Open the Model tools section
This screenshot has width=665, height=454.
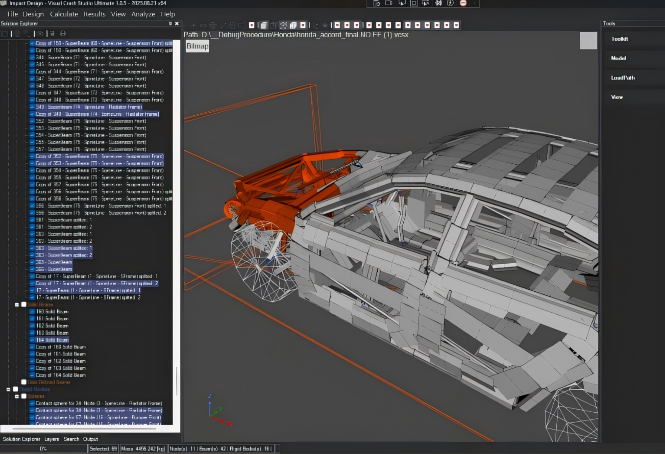618,58
